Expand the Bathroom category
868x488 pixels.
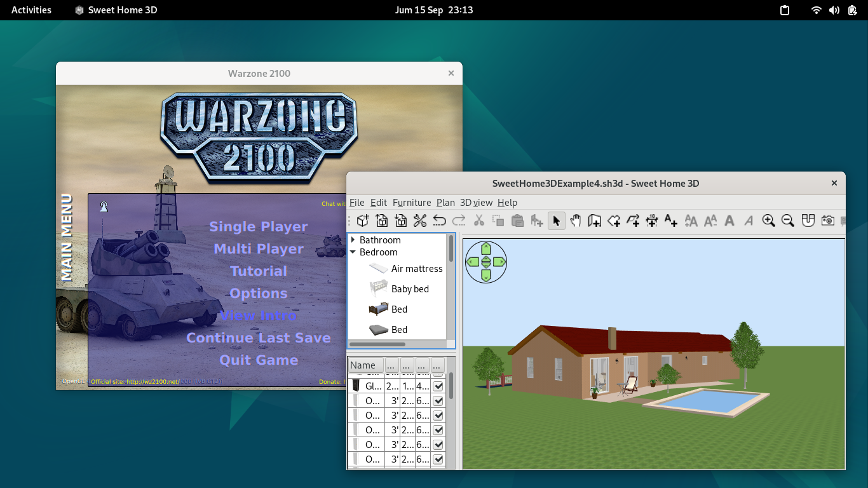pos(353,240)
